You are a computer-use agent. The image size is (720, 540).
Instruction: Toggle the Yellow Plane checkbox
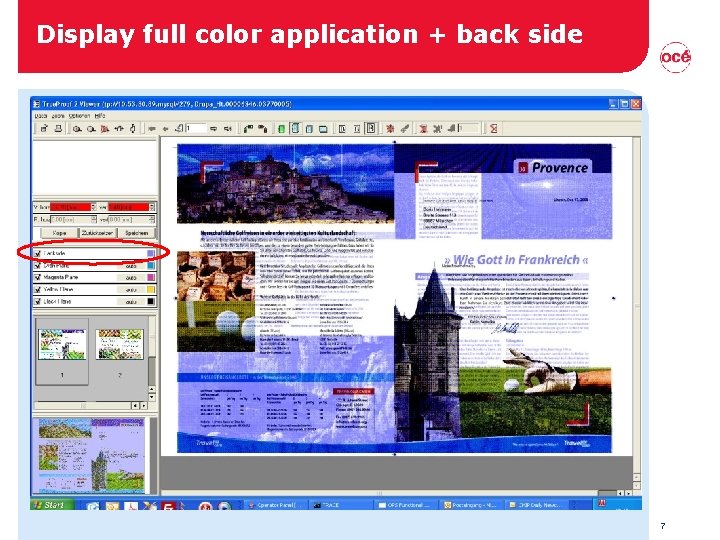38,289
